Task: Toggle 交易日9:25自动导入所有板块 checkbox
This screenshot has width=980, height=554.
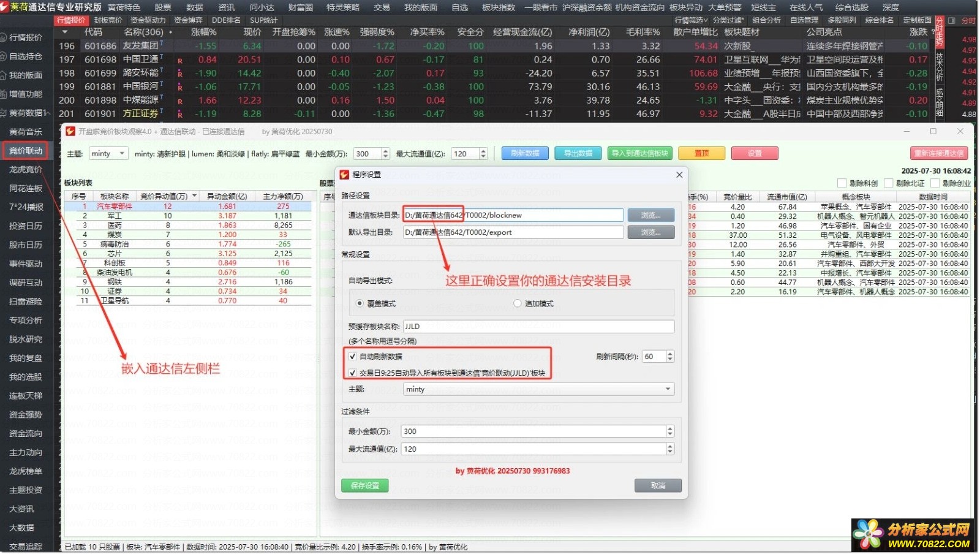Action: click(x=352, y=373)
